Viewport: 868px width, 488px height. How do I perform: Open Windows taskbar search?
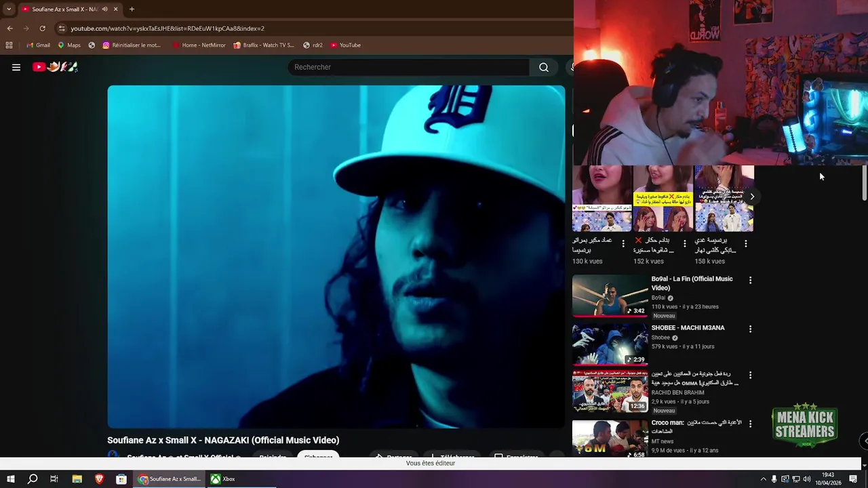[x=33, y=479]
